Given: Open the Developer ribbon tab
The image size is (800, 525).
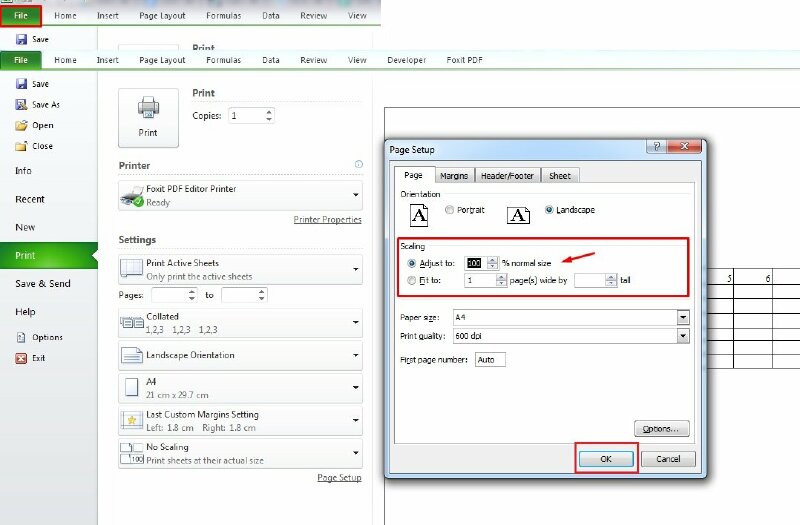Looking at the screenshot, I should pos(407,60).
